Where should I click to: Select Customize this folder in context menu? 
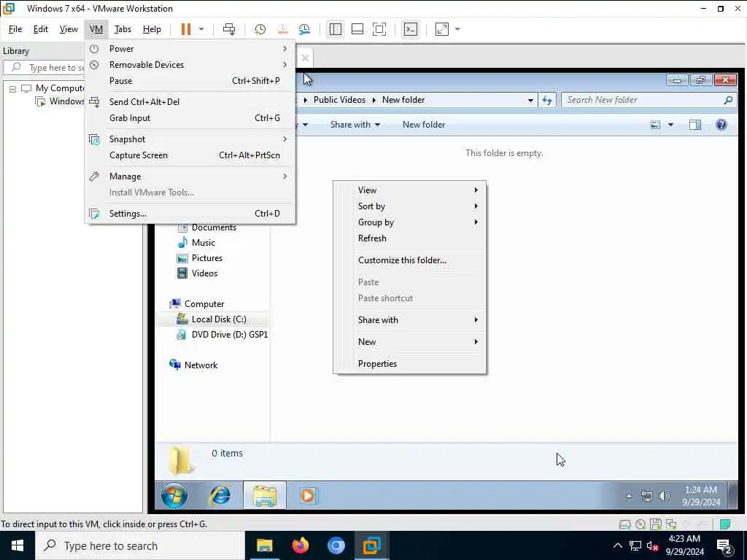[x=410, y=260]
